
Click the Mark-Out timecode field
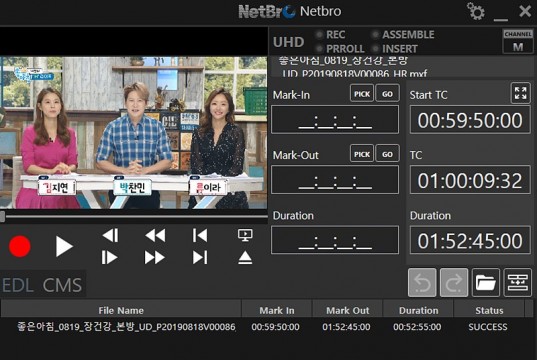335,180
